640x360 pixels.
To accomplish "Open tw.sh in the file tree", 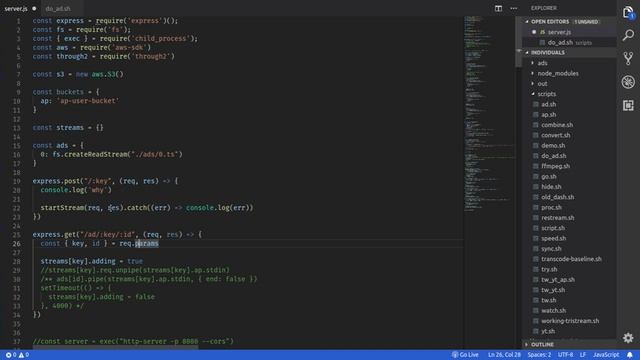I will click(548, 300).
